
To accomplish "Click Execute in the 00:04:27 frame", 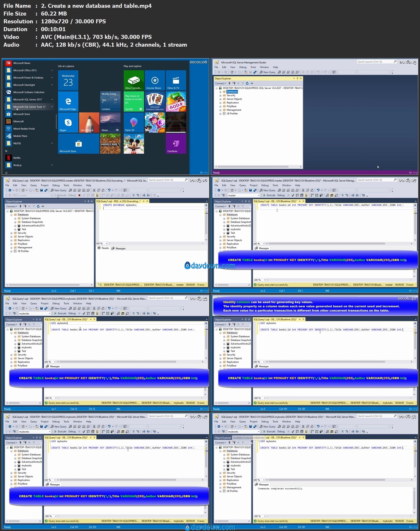I will 269,195.
